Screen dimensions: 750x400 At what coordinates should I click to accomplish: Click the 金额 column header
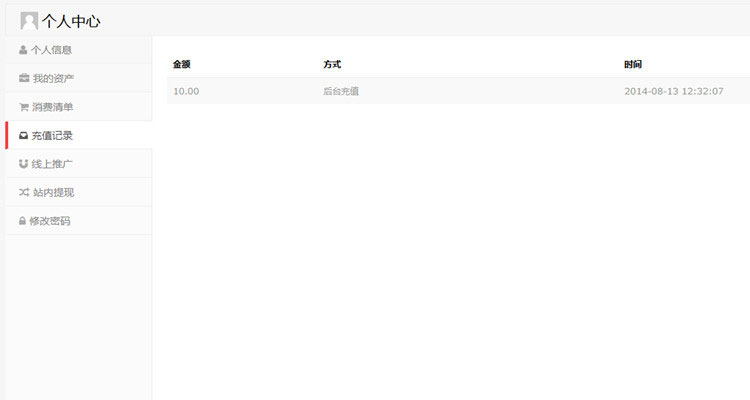click(x=181, y=64)
